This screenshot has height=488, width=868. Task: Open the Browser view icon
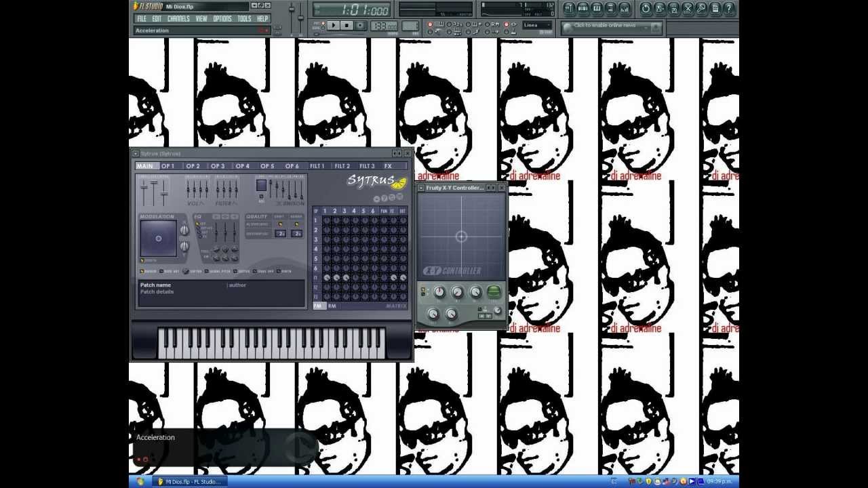coord(610,9)
